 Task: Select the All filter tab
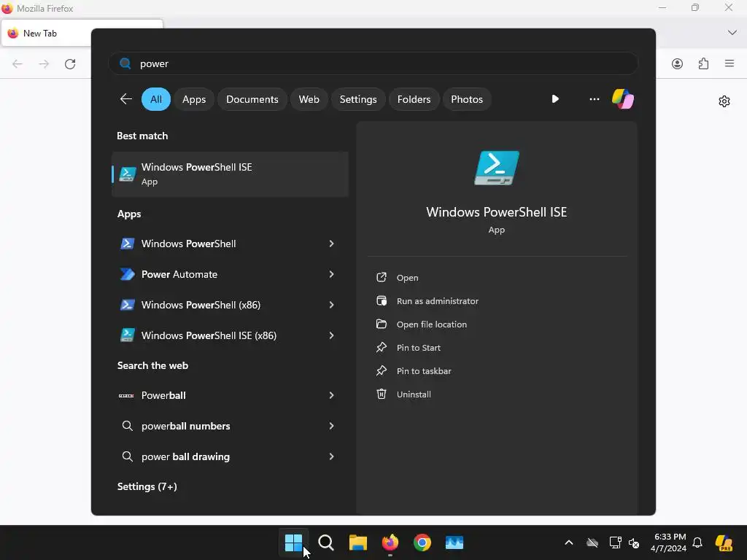pos(156,99)
